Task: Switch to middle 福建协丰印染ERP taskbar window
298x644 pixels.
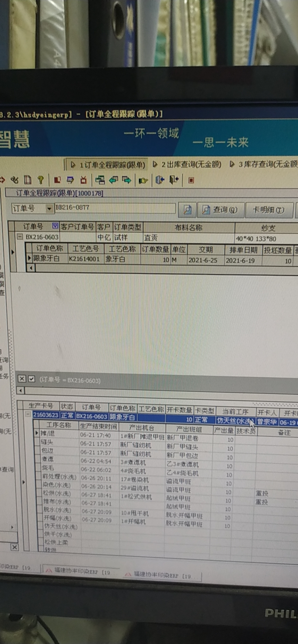Action: [82, 572]
